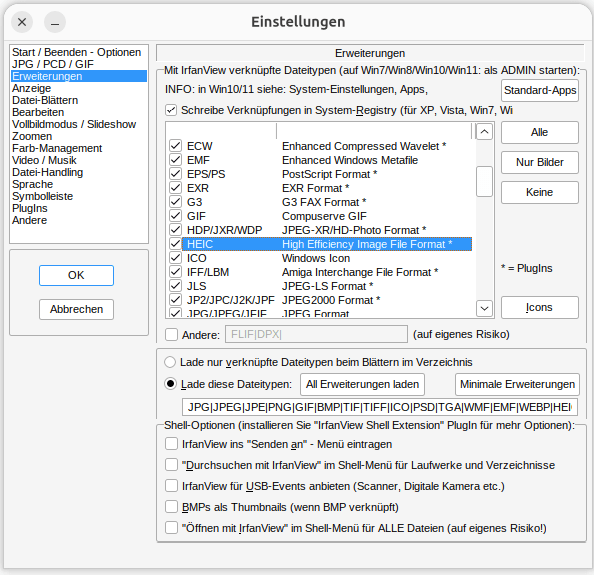Close the Einstellungen dialog window

pyautogui.click(x=22, y=22)
